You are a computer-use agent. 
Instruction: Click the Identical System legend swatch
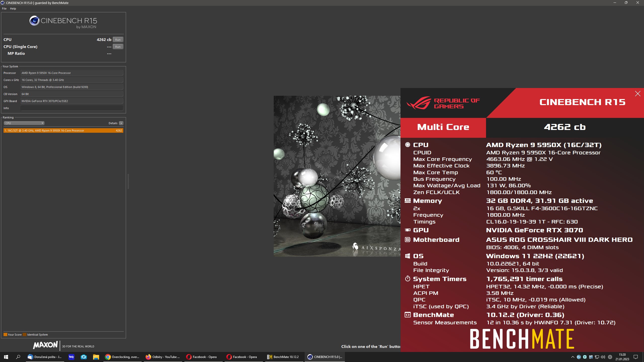24,335
